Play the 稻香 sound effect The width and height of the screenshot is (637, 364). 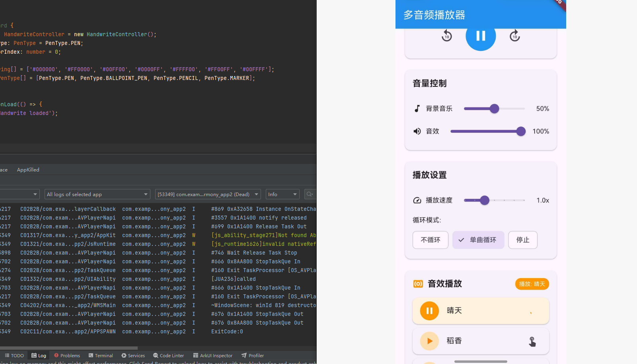[429, 341]
